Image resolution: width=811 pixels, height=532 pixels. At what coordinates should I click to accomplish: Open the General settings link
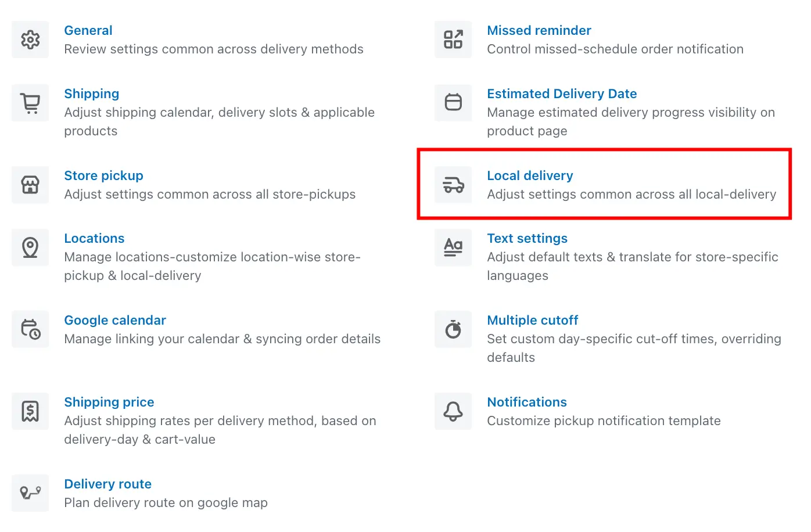click(x=88, y=30)
